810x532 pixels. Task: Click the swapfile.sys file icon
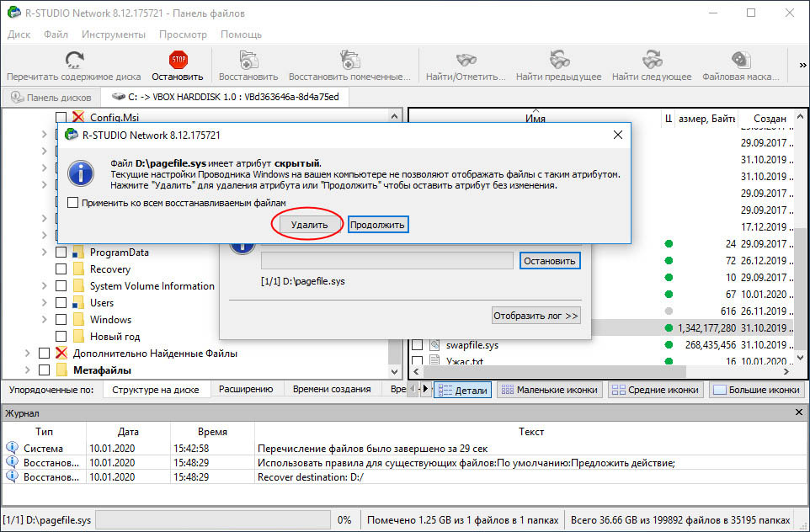pyautogui.click(x=435, y=344)
